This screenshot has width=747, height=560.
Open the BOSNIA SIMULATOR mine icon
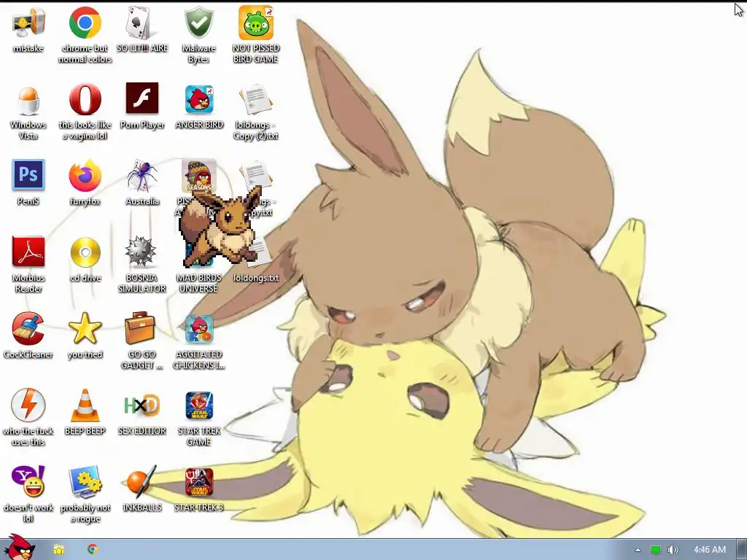(141, 252)
